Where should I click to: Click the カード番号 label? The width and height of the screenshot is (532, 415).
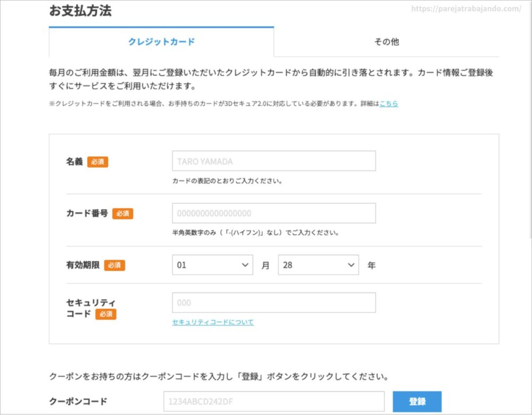87,214
